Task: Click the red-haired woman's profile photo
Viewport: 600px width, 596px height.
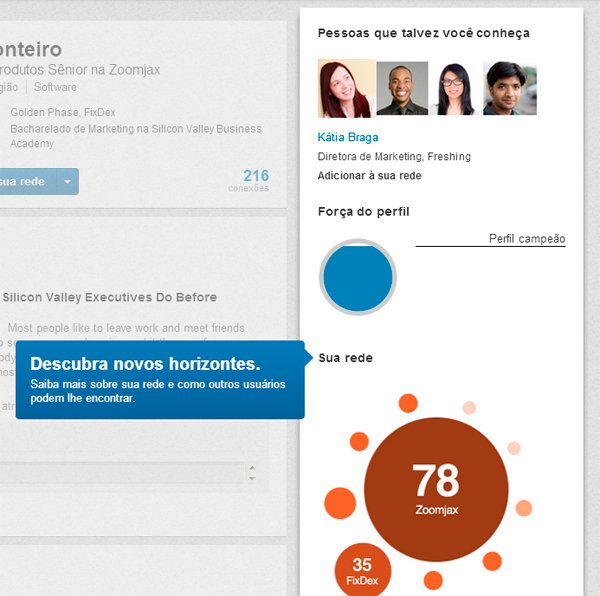Action: coord(346,89)
